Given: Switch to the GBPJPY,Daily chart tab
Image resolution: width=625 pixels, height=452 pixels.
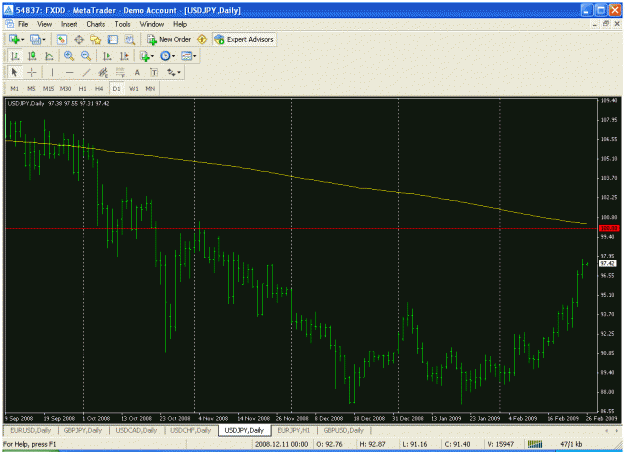Looking at the screenshot, I should 83,430.
